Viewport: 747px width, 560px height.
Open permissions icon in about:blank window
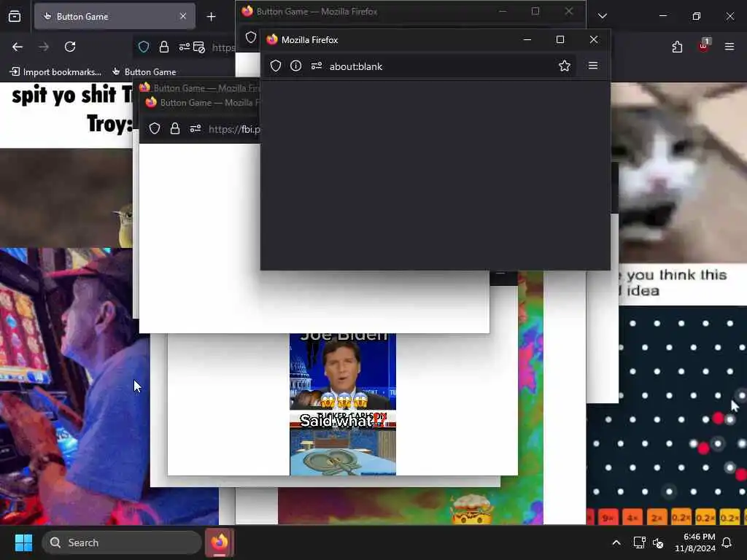click(317, 66)
